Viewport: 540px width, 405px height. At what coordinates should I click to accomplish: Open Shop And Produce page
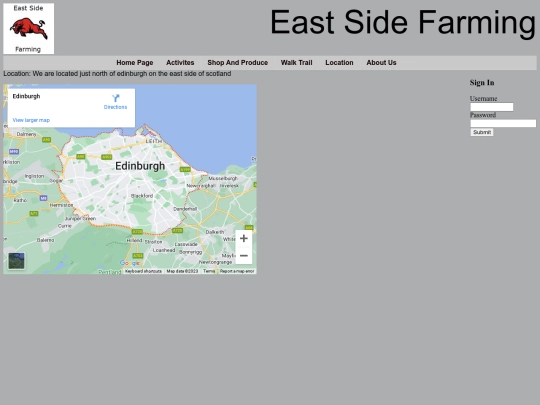pyautogui.click(x=238, y=63)
